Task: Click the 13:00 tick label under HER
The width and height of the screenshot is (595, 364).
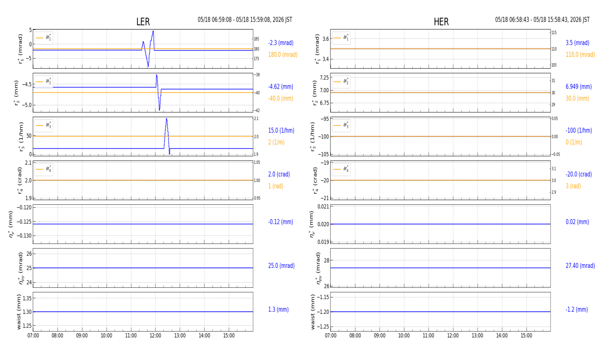Action: pyautogui.click(x=477, y=336)
